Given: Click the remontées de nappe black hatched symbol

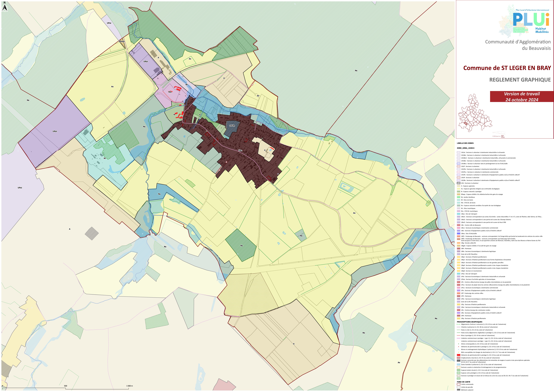Looking at the screenshot, I should (459, 361).
